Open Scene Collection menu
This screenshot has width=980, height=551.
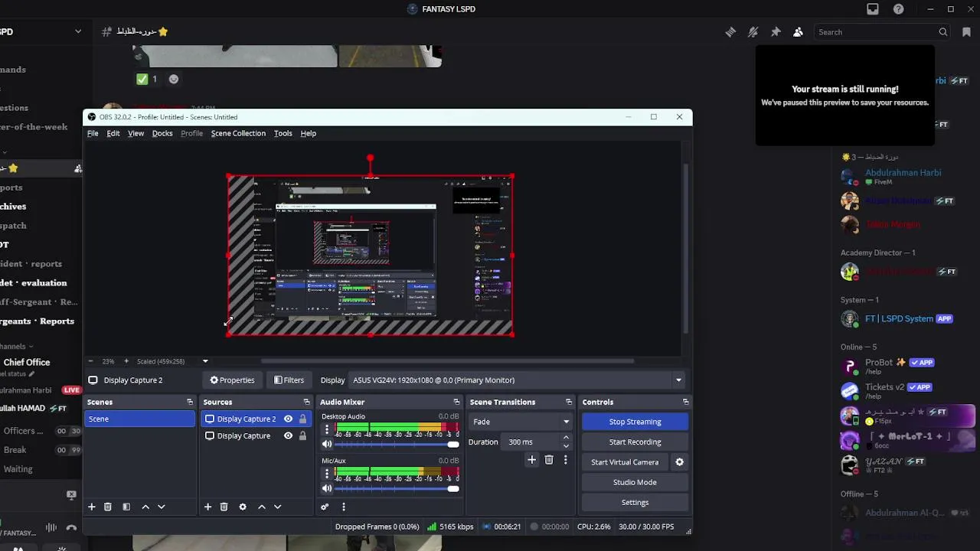(x=238, y=133)
